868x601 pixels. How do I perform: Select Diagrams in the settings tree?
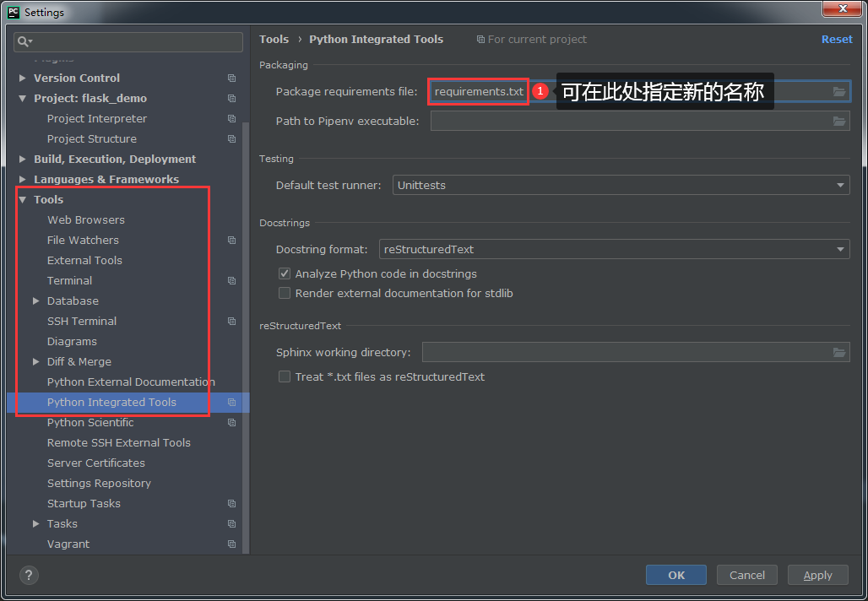click(72, 342)
